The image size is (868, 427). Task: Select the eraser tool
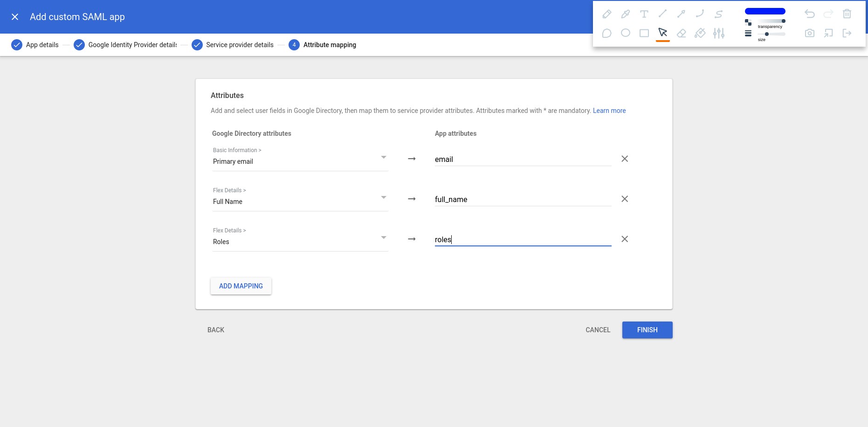click(x=681, y=33)
